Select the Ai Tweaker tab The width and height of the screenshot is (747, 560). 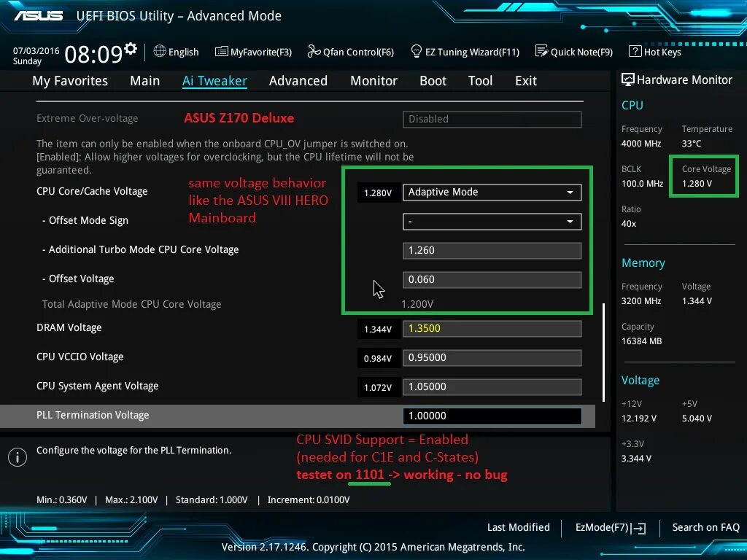(214, 81)
